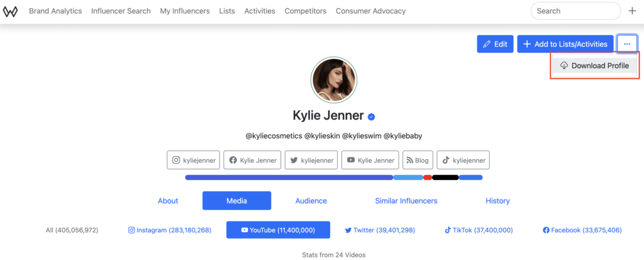Filter media by TikTok (37,400,000)
Screen dimensions: 644x260
479,230
